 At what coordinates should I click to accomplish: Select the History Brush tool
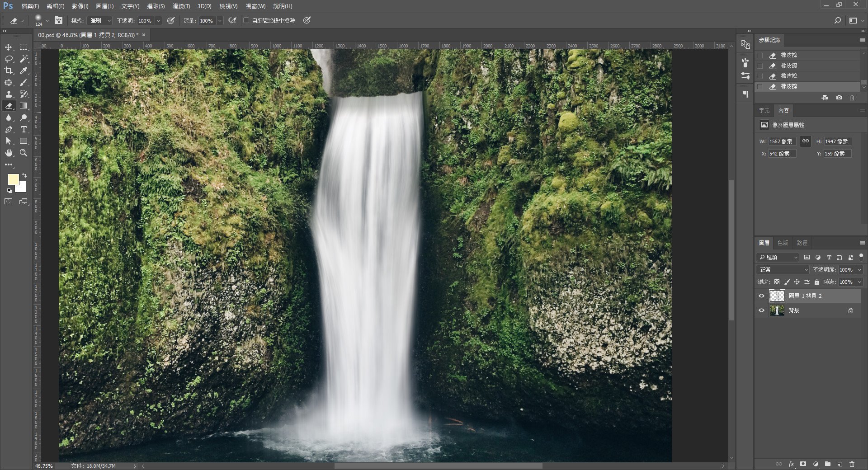(x=24, y=94)
